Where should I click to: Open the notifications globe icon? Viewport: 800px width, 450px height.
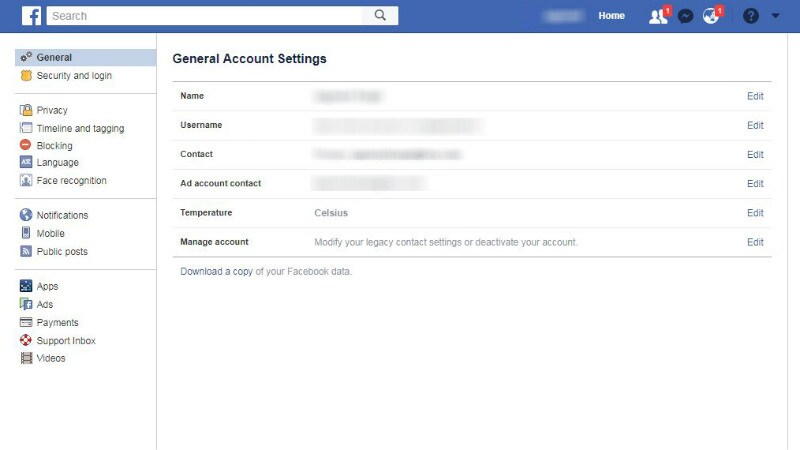pos(711,16)
